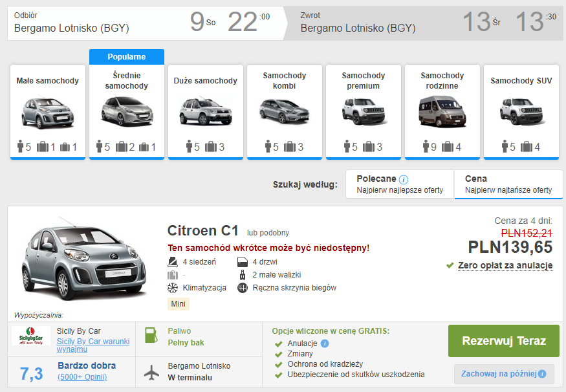Select the Małe samochody category card

(x=48, y=112)
